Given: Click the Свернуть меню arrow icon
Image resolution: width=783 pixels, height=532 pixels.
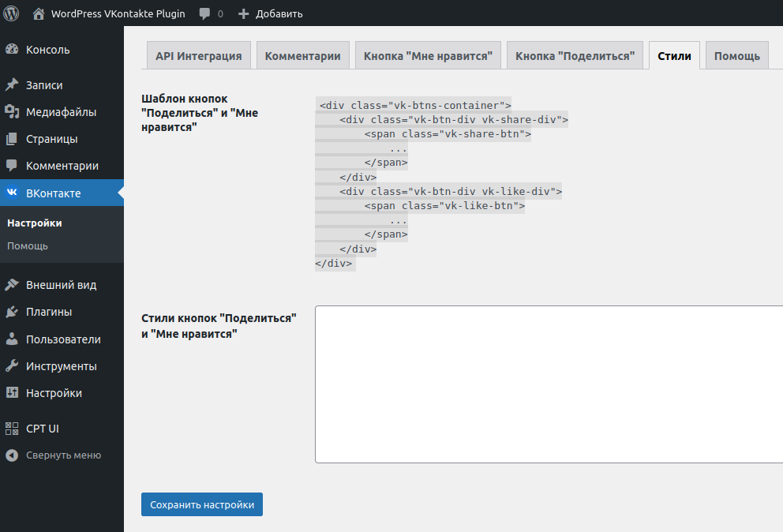Looking at the screenshot, I should (12, 455).
